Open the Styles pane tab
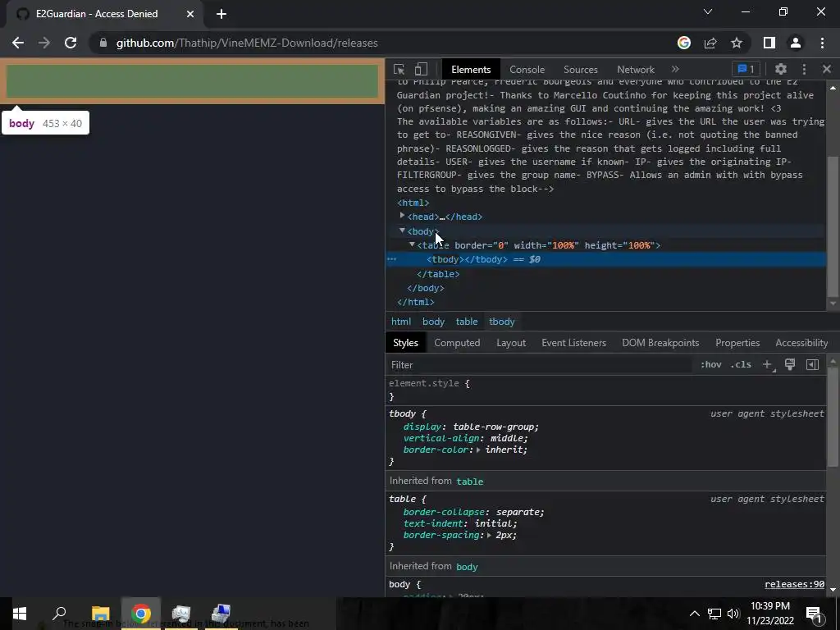 pos(405,343)
